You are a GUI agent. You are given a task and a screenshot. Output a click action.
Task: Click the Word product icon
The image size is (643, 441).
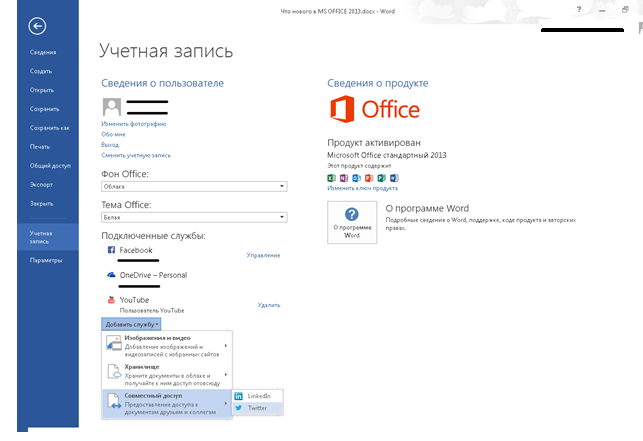[x=394, y=178]
